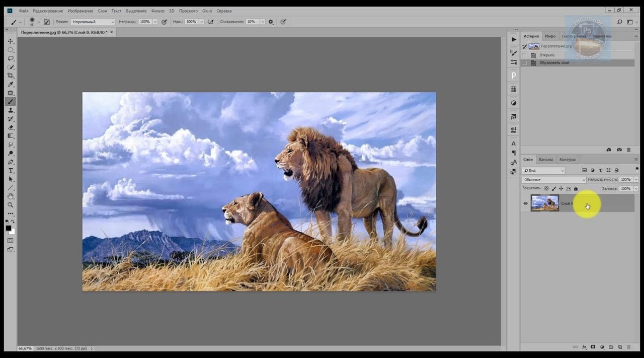Open the Фильтр menu

pyautogui.click(x=157, y=11)
